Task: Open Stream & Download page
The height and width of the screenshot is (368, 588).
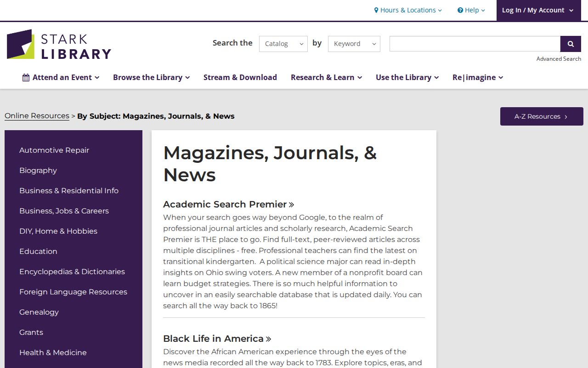Action: (x=240, y=77)
